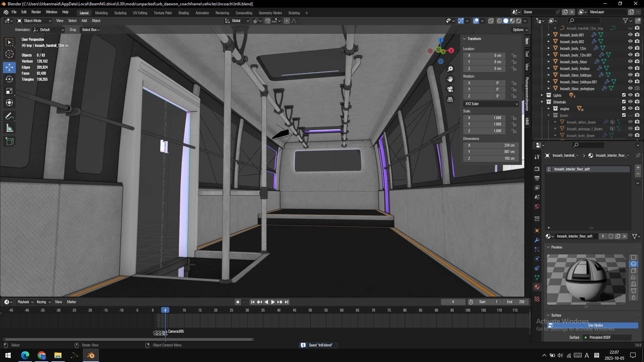The image size is (644, 362).
Task: Open the Modifiers wrench properties tab
Action: pos(537,240)
